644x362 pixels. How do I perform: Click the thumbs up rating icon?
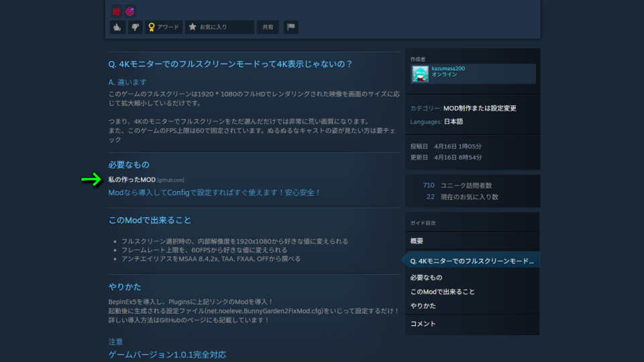[x=118, y=27]
